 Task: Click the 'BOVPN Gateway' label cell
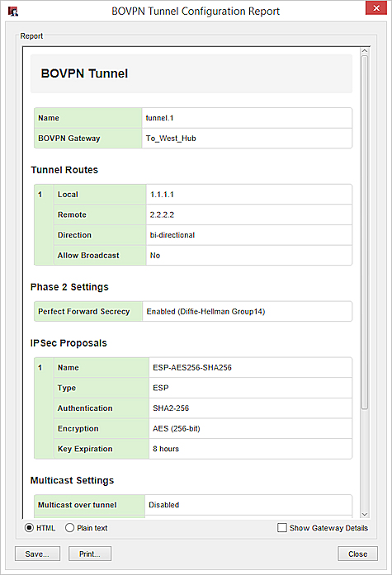[88, 139]
